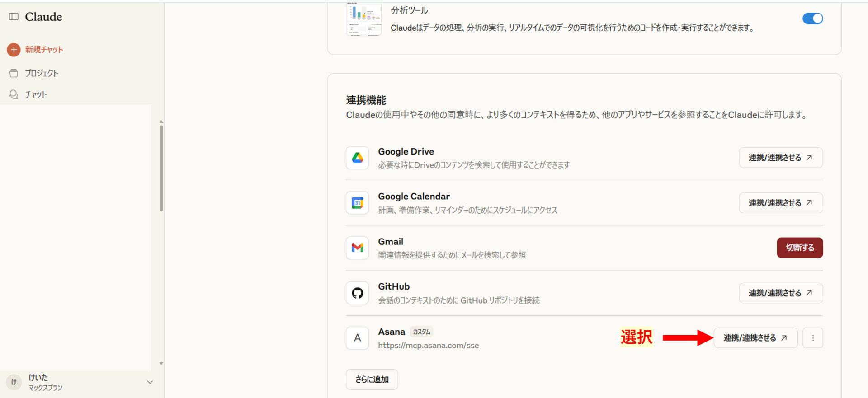Collapse the sidebar with the panel icon
This screenshot has width=868, height=398.
click(14, 17)
